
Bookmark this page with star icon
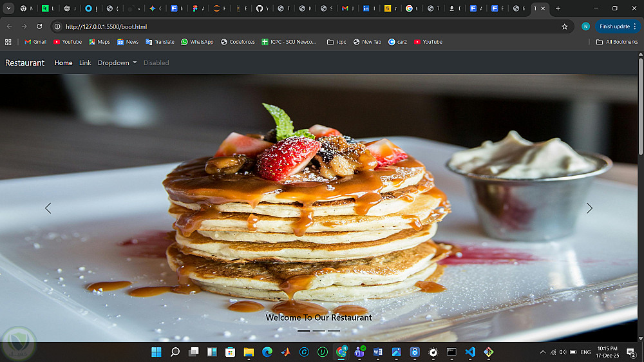564,26
